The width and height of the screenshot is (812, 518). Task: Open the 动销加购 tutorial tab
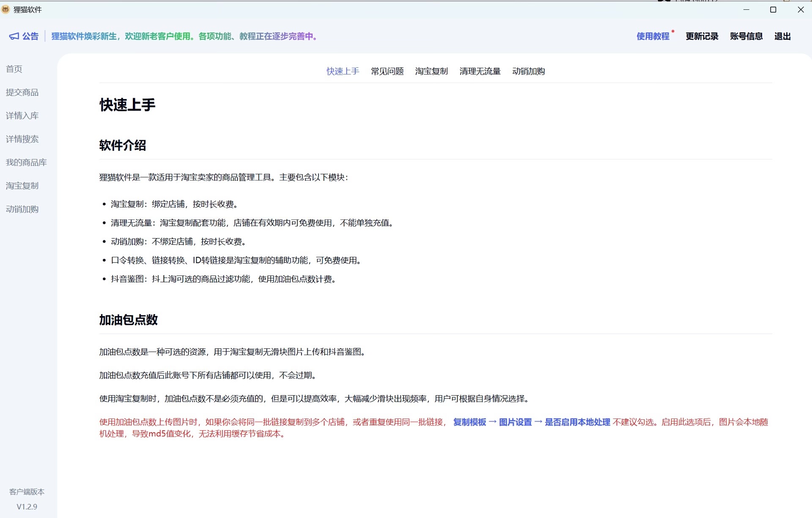pos(528,71)
